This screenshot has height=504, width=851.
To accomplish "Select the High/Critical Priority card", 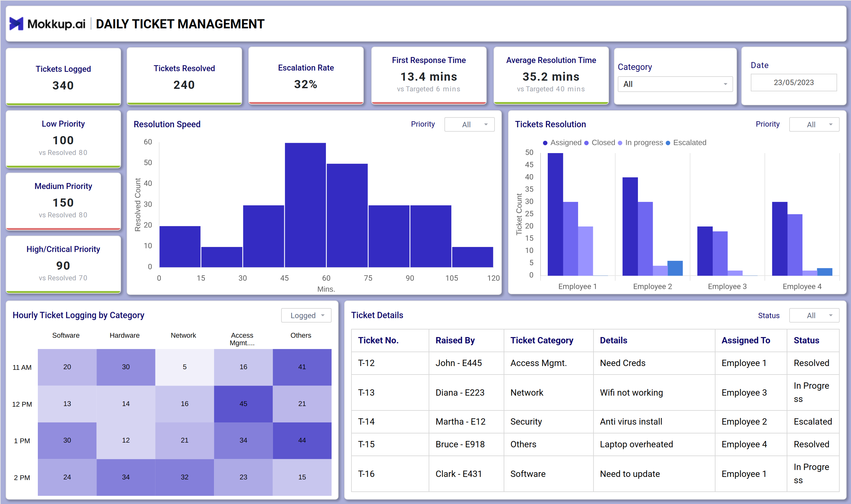I will (63, 265).
